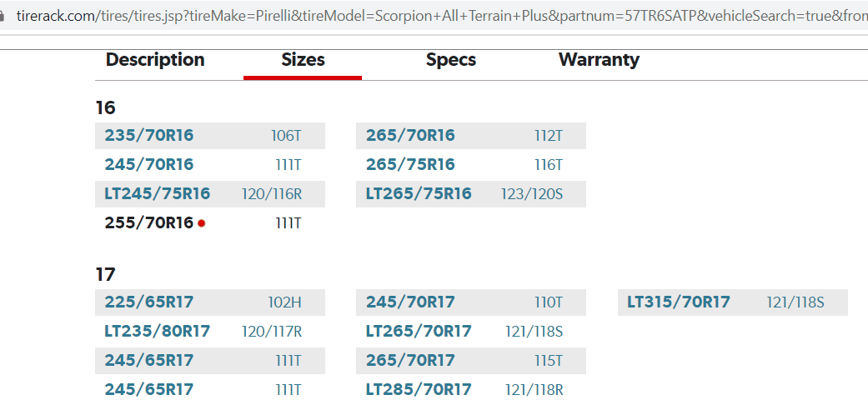Click the selected 255/70R16 size
This screenshot has width=868, height=405.
[x=149, y=223]
